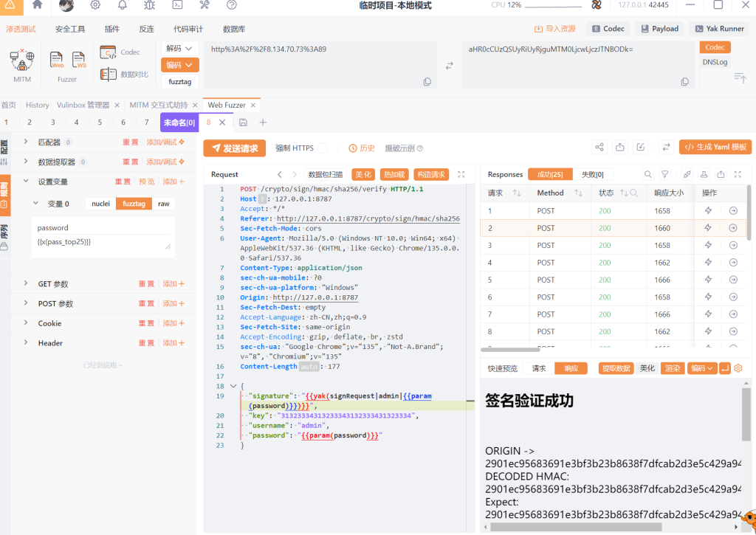Viewport: 756px width, 535px height.
Task: Open the WS websocket fuzzer icon
Action: 79,61
